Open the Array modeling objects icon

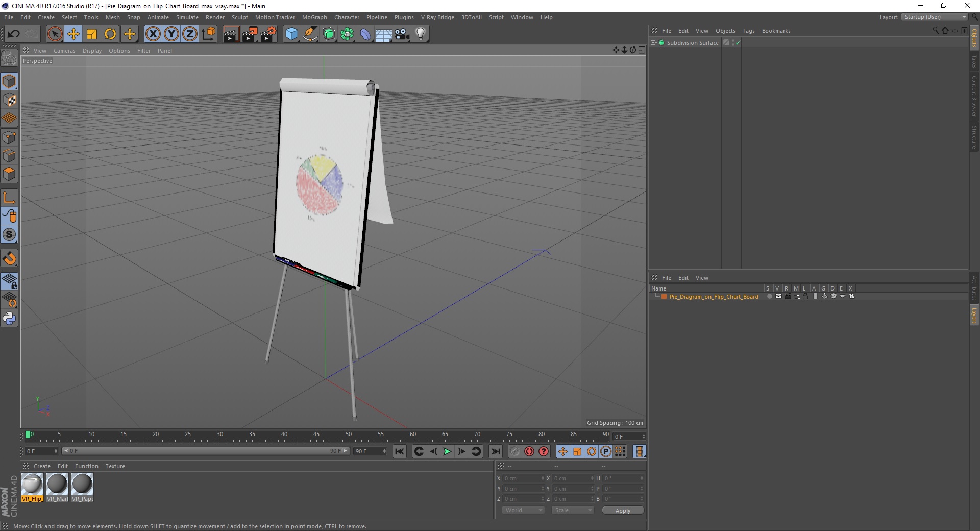(347, 34)
